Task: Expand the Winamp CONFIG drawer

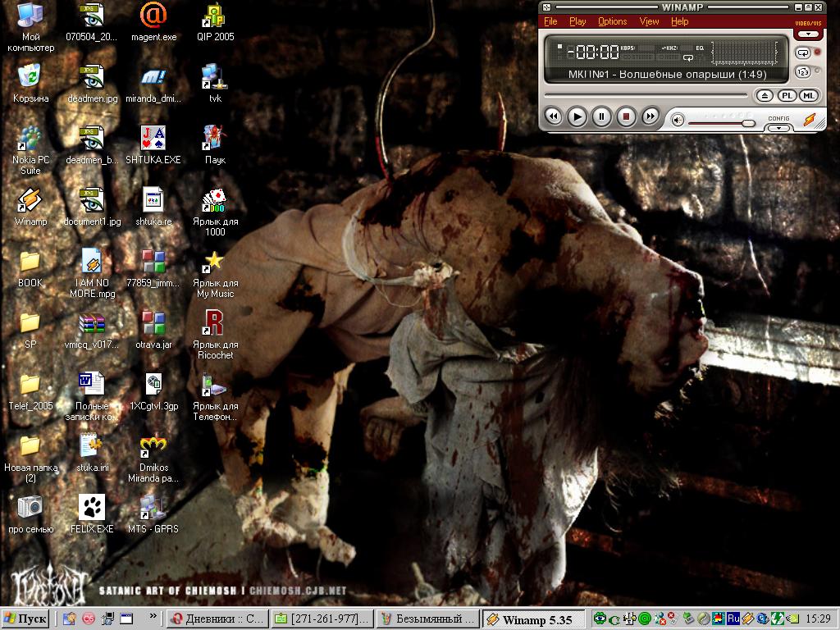Action: tap(778, 128)
